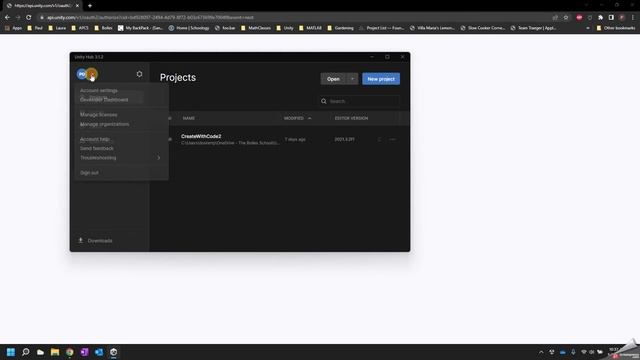Open taskbar Search magnifier

coord(26,352)
